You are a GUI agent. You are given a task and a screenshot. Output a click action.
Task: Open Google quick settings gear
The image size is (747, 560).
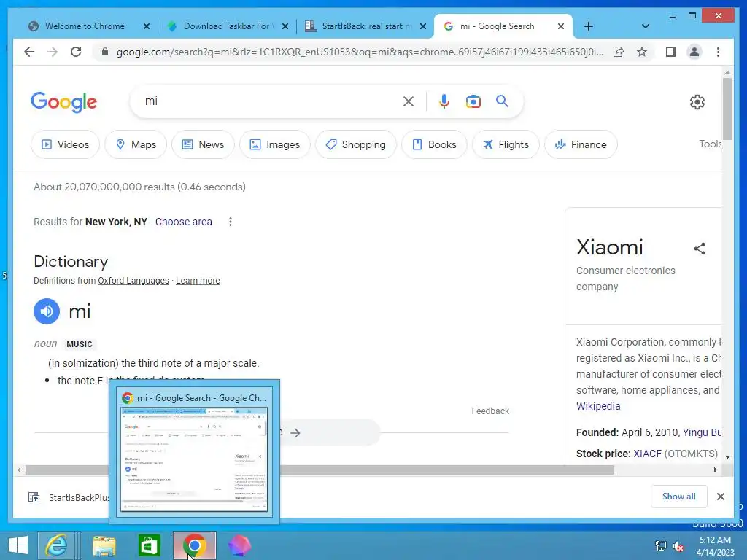(x=697, y=102)
